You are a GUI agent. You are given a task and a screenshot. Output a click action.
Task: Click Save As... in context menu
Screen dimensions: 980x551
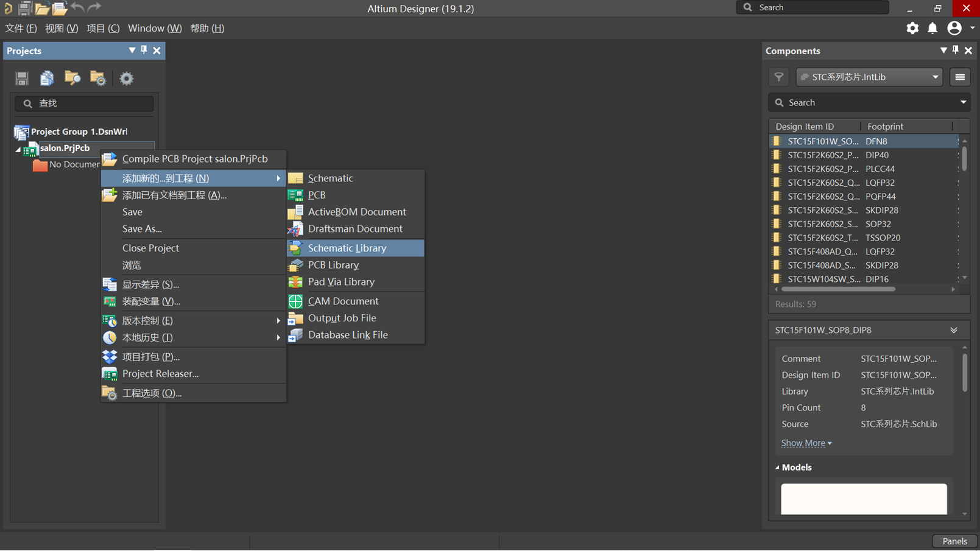click(193, 229)
